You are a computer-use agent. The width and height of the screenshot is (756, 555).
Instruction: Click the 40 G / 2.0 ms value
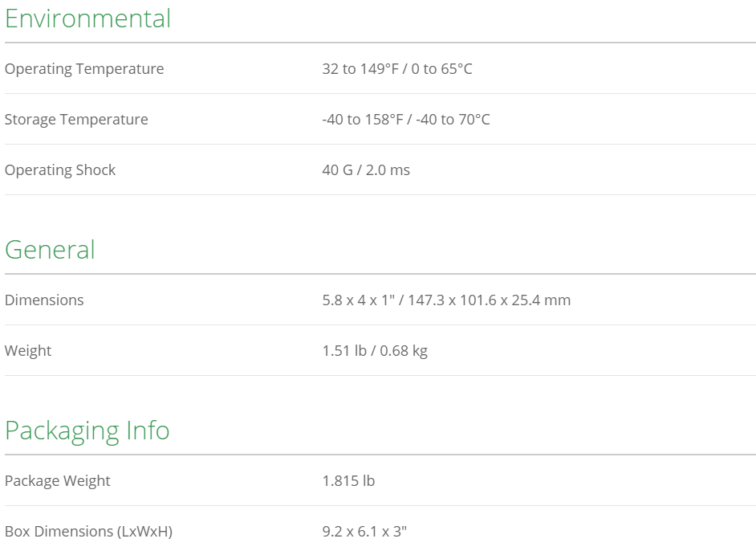tap(366, 170)
